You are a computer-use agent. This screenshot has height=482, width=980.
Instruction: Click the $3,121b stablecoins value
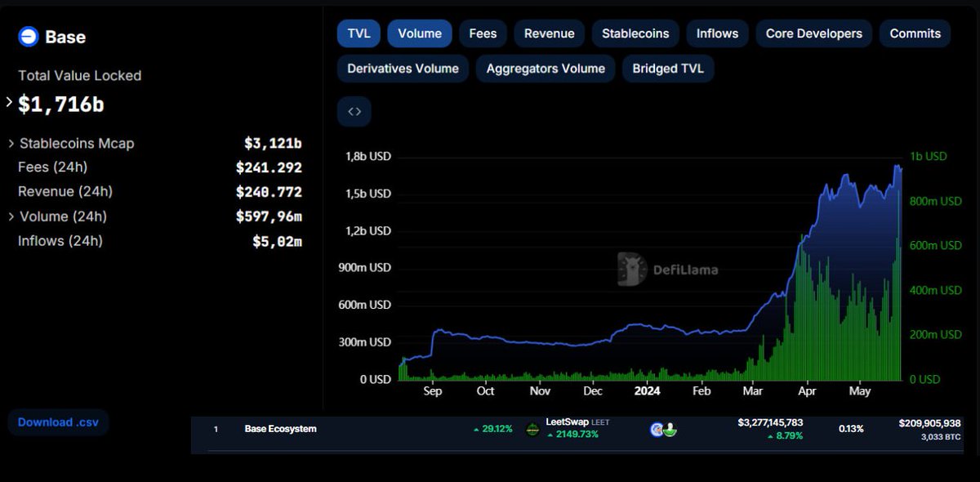[273, 143]
